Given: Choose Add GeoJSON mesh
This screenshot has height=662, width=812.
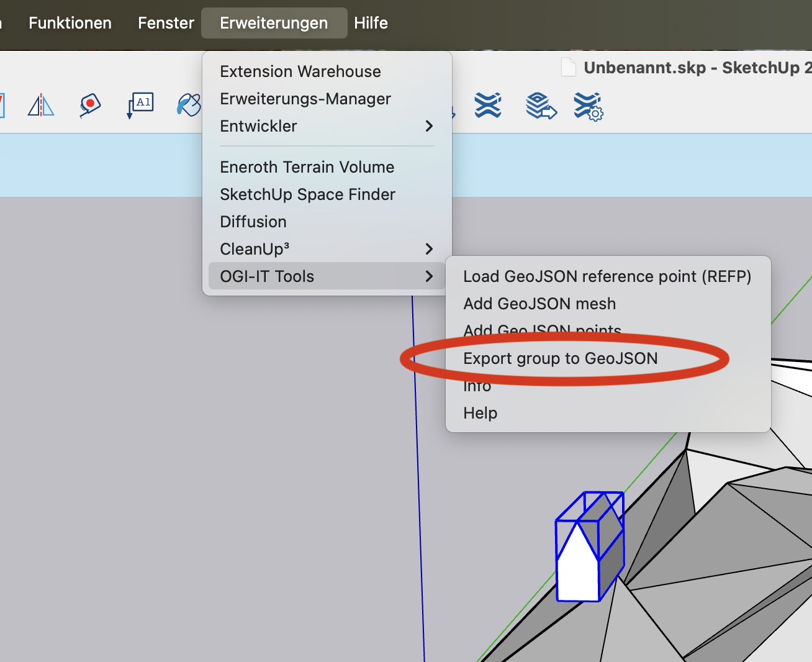Looking at the screenshot, I should [x=608, y=304].
